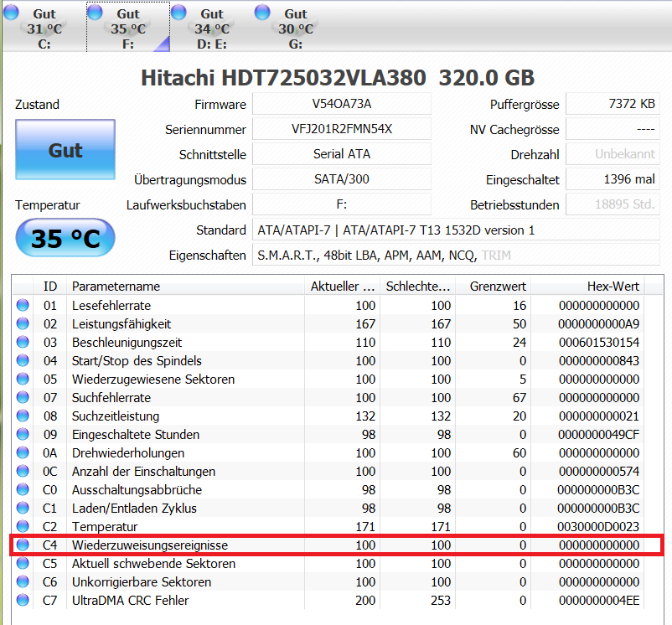
Task: Click the Schlechte... column header
Action: [418, 287]
